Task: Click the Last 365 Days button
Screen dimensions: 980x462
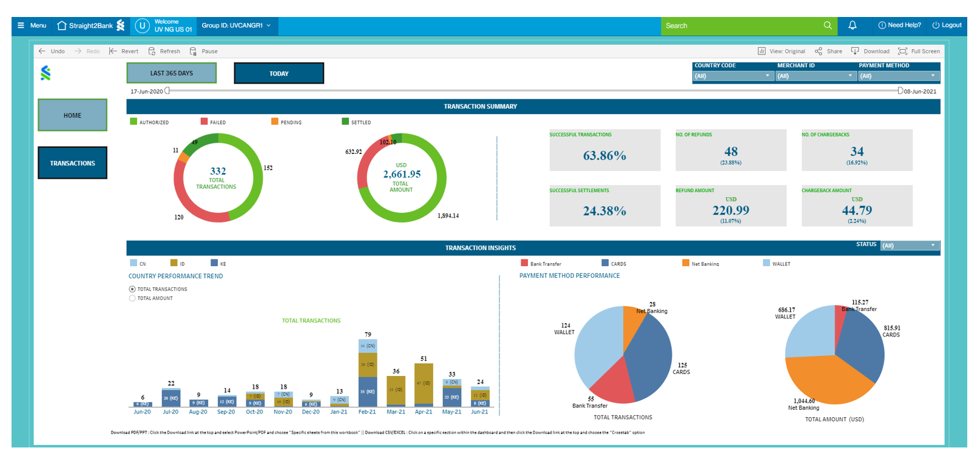Action: 171,73
